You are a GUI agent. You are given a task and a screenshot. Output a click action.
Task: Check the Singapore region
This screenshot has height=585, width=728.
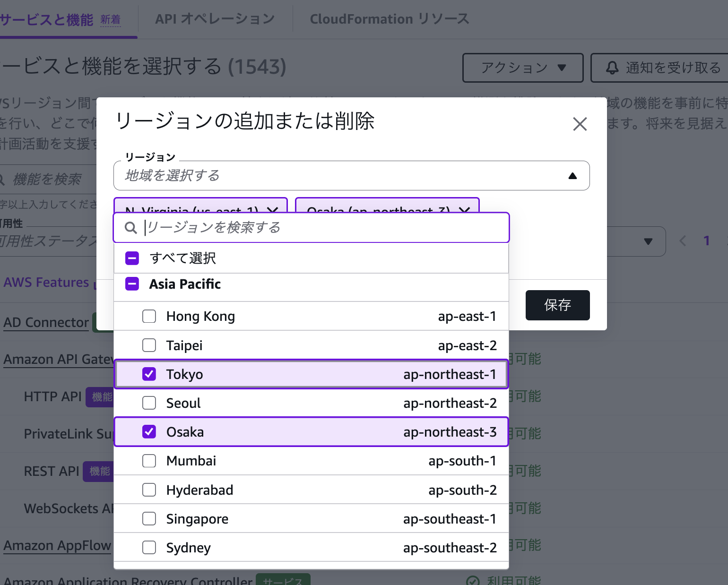(149, 519)
